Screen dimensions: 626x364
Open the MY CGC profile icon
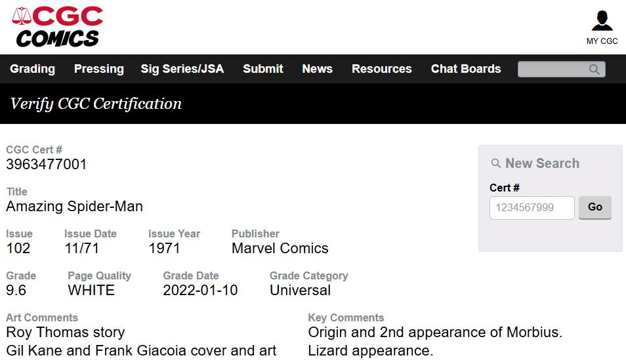pyautogui.click(x=602, y=21)
